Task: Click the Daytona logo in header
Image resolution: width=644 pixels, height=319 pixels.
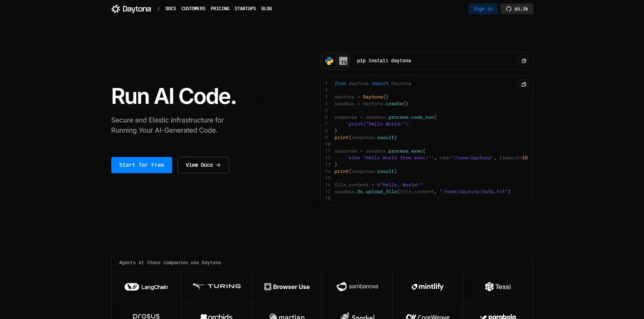Action: (131, 9)
